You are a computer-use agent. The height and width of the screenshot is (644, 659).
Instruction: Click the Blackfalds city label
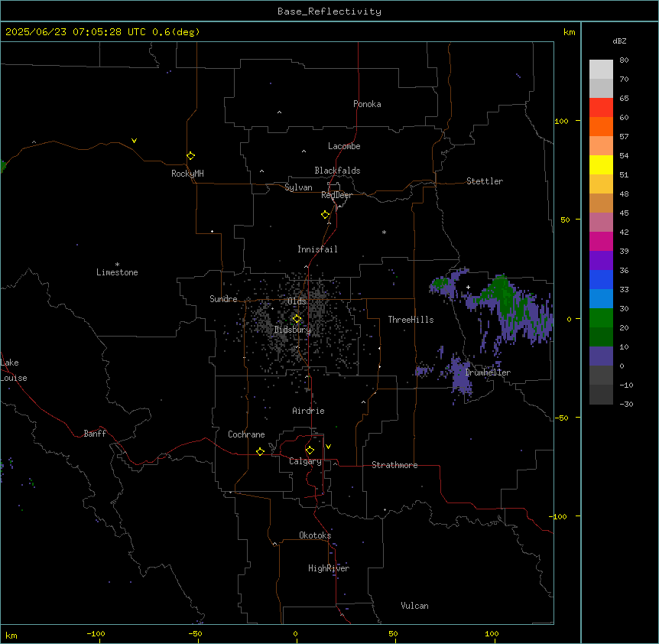point(337,171)
